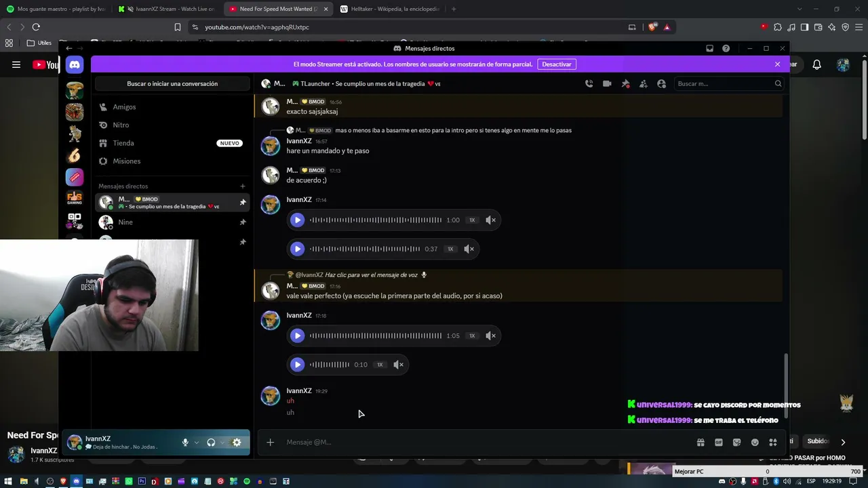Open the emoji picker in message bar

click(755, 443)
